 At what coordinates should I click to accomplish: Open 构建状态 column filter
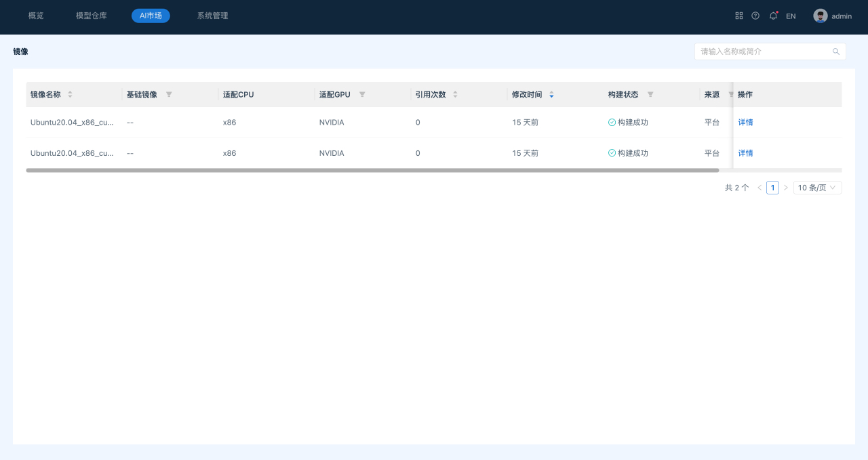(650, 95)
